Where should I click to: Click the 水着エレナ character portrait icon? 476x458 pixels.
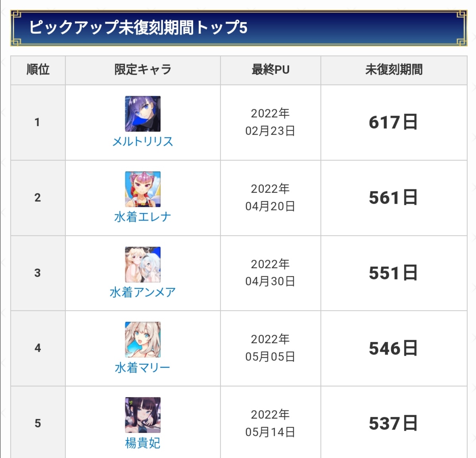click(143, 189)
